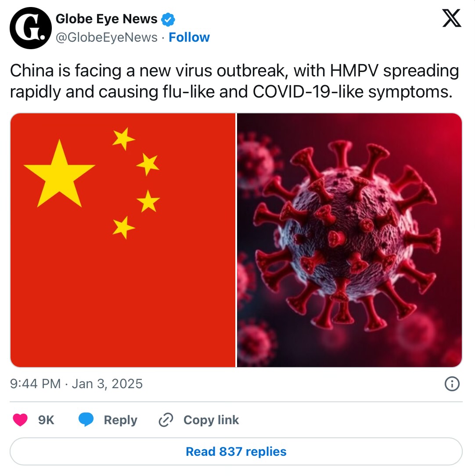Click the 9K likes count

(46, 420)
